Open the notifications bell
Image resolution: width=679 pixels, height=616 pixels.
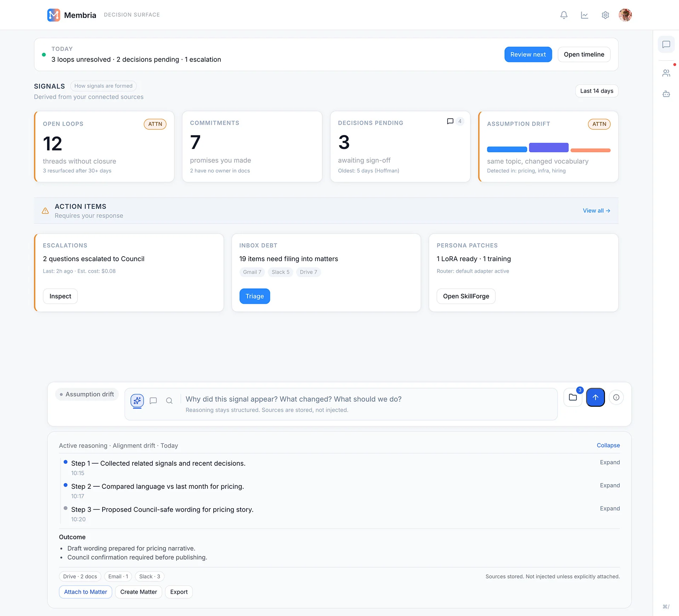[x=564, y=15]
